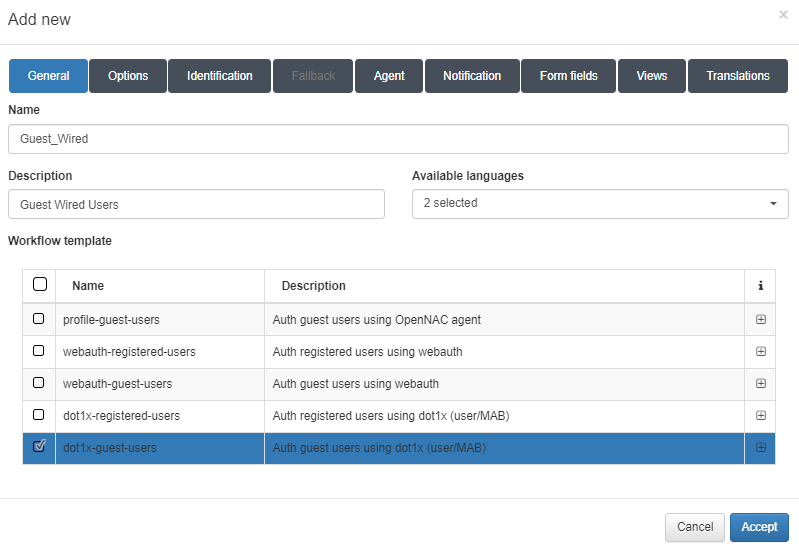The height and width of the screenshot is (553, 799).
Task: Click the Cancel button
Action: click(694, 527)
